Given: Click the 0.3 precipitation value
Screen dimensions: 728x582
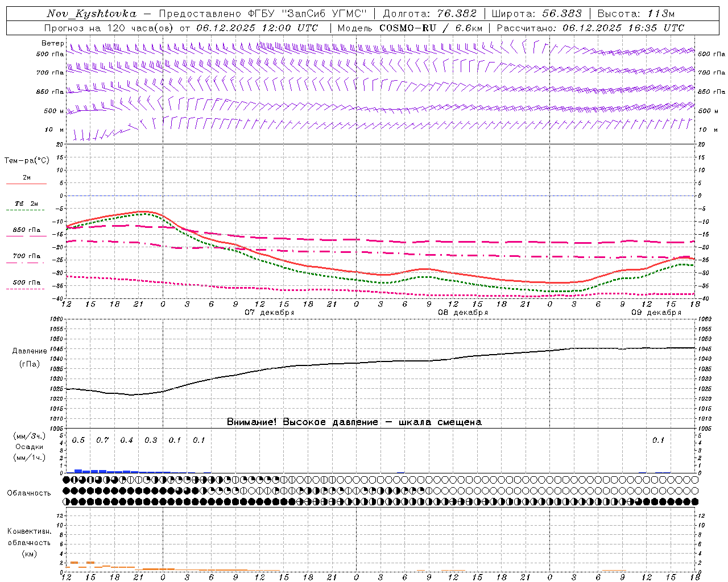Looking at the screenshot, I should tap(151, 440).
